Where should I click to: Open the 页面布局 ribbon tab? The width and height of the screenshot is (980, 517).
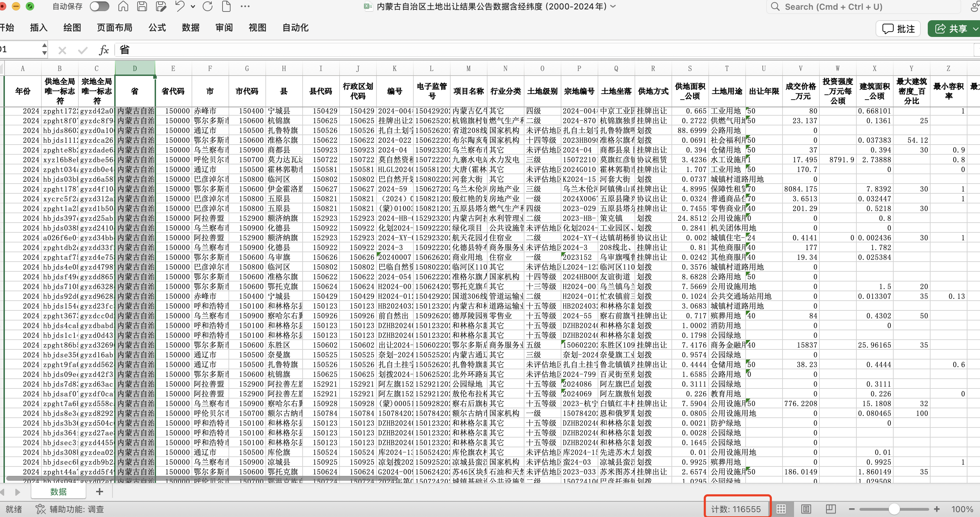tap(115, 28)
